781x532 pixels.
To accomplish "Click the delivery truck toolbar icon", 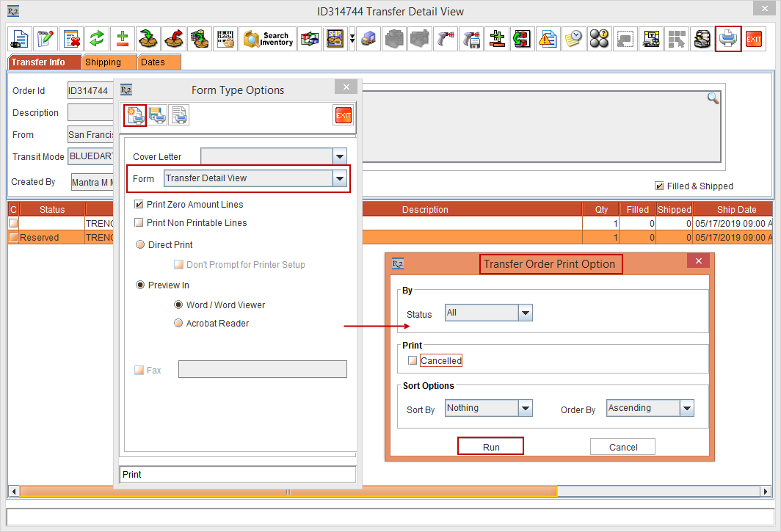I will pyautogui.click(x=368, y=39).
